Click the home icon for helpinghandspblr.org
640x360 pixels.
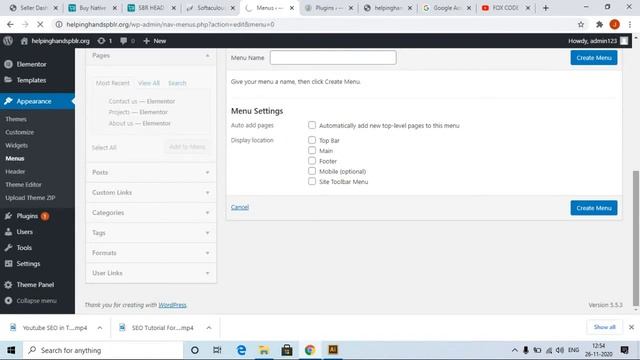coord(24,41)
